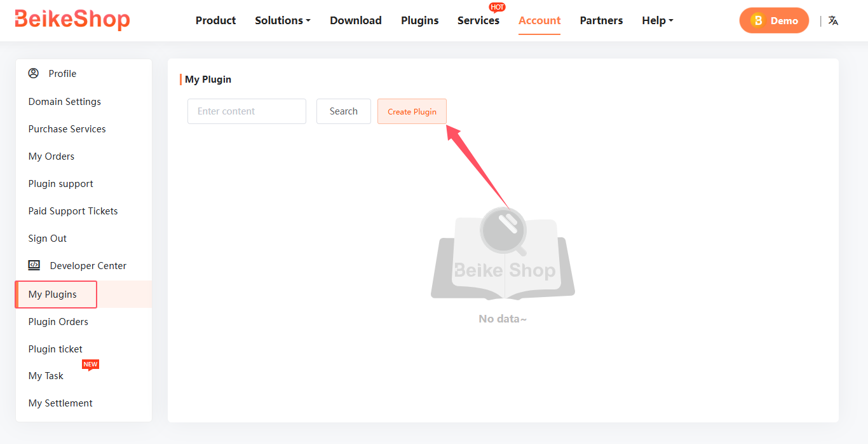This screenshot has height=444, width=868.
Task: Click the Create Plugin button
Action: click(x=412, y=111)
